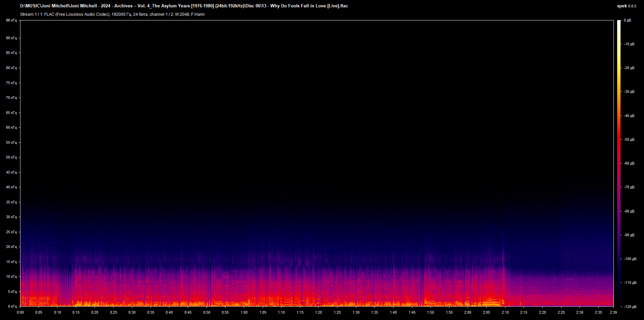
Task: Click the color gradient dB scale bar
Action: 619,163
